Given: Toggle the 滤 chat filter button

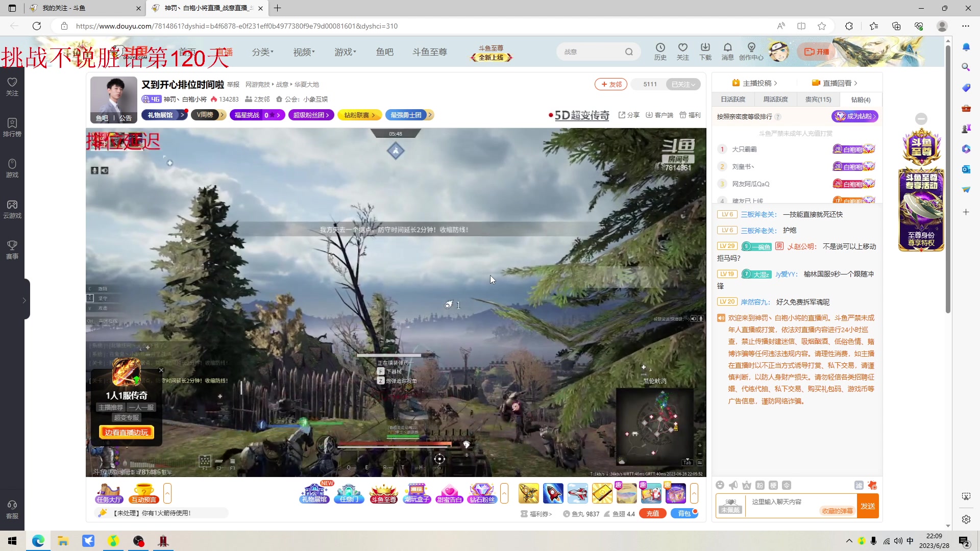Looking at the screenshot, I should (859, 485).
